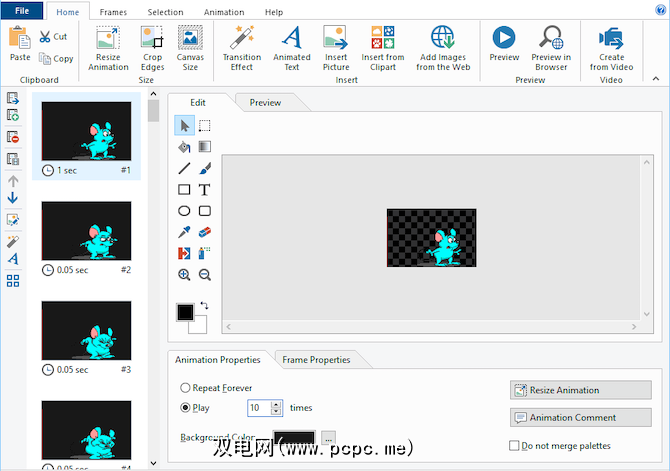Click the Copy icon
Image resolution: width=670 pixels, height=471 pixels.
point(44,58)
